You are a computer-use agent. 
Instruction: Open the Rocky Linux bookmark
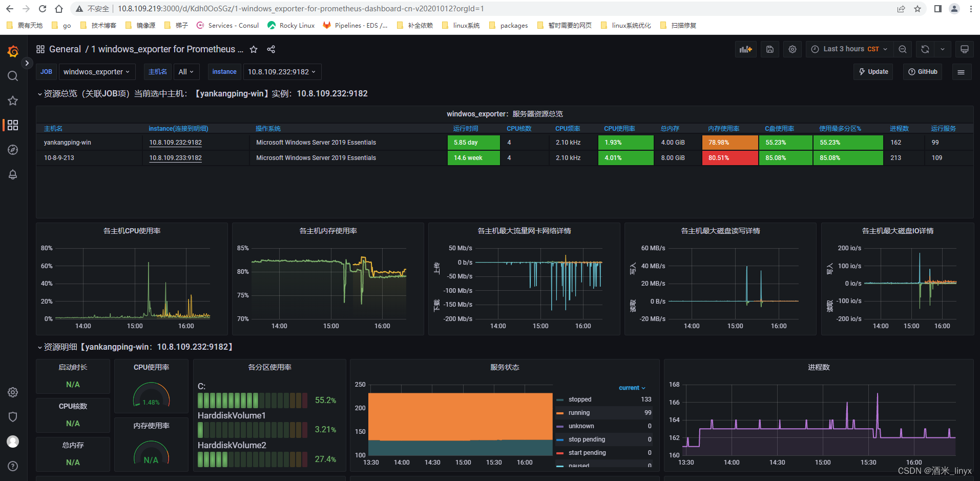[x=291, y=25]
